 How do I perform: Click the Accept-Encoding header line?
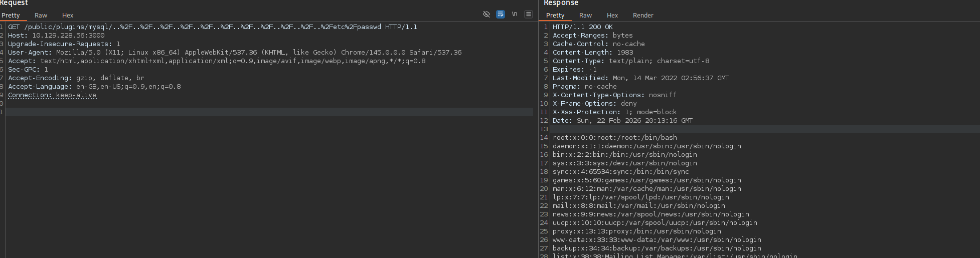[76, 78]
